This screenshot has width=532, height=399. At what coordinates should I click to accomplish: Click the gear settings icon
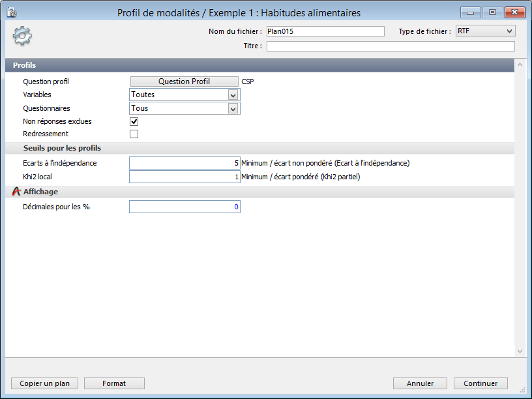(22, 36)
